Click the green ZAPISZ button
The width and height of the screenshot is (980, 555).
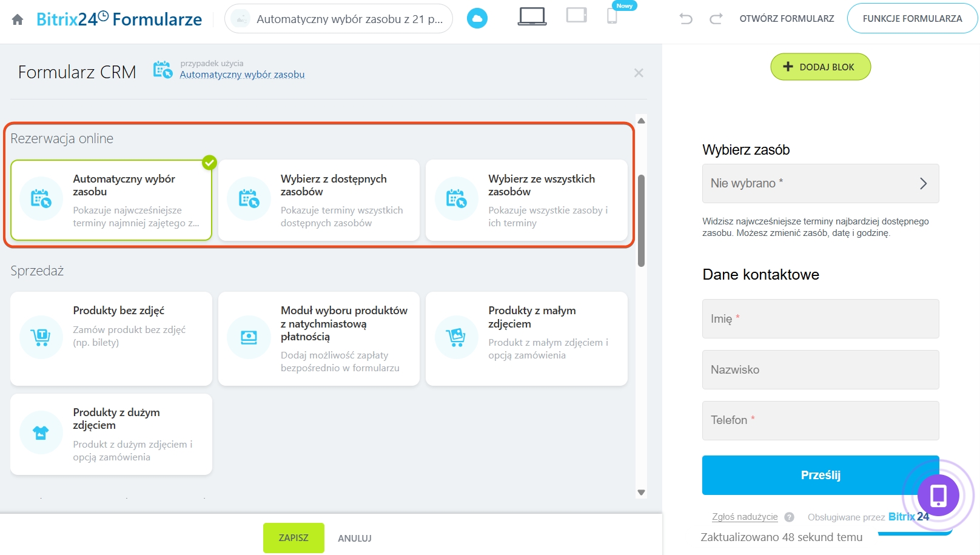pyautogui.click(x=294, y=538)
